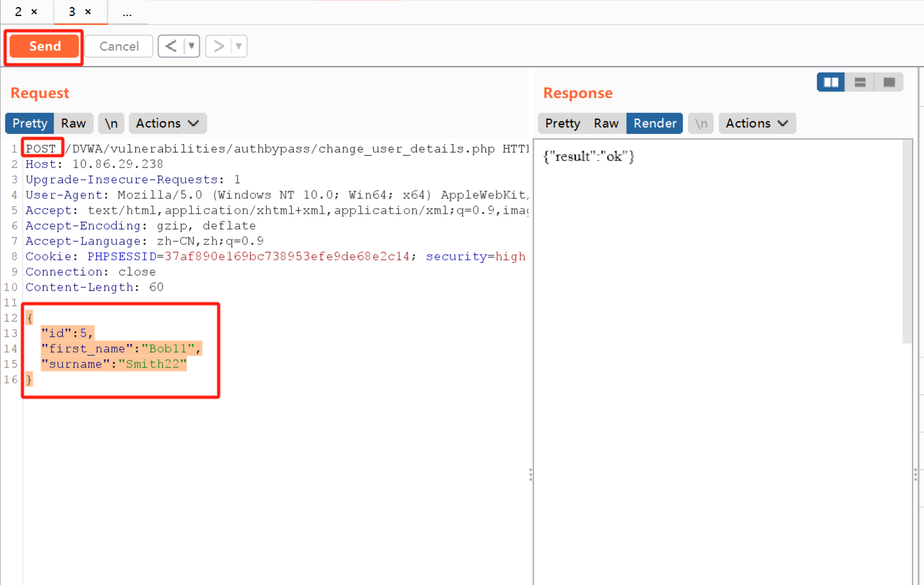This screenshot has width=924, height=585.
Task: Click the orange Send button
Action: coord(44,46)
